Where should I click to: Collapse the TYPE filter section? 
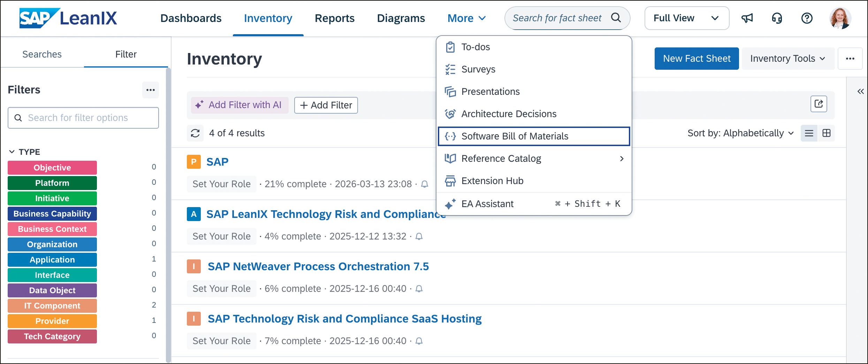point(24,152)
